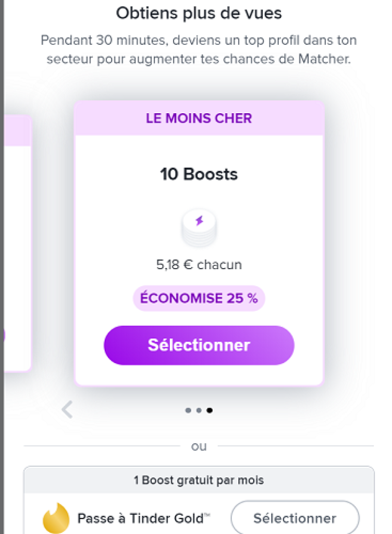This screenshot has height=534, width=392.
Task: Jump to the first carousel pagination dot
Action: [x=188, y=410]
